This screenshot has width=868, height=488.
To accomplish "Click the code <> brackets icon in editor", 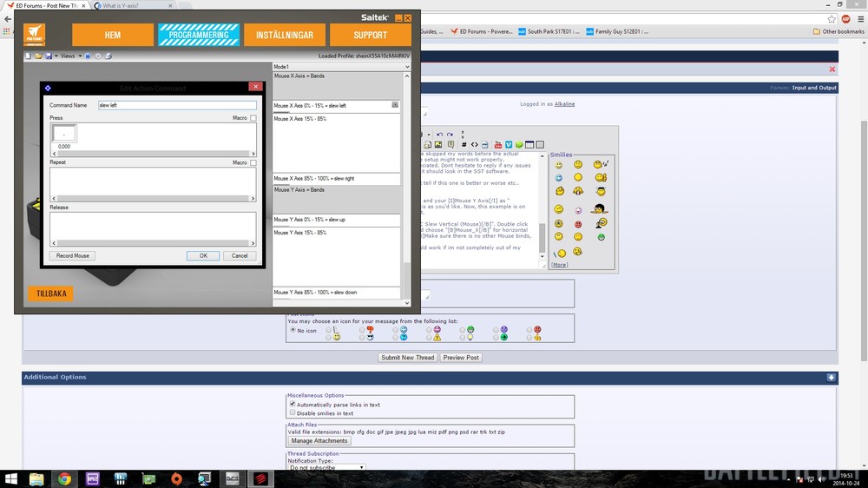I will pyautogui.click(x=475, y=144).
